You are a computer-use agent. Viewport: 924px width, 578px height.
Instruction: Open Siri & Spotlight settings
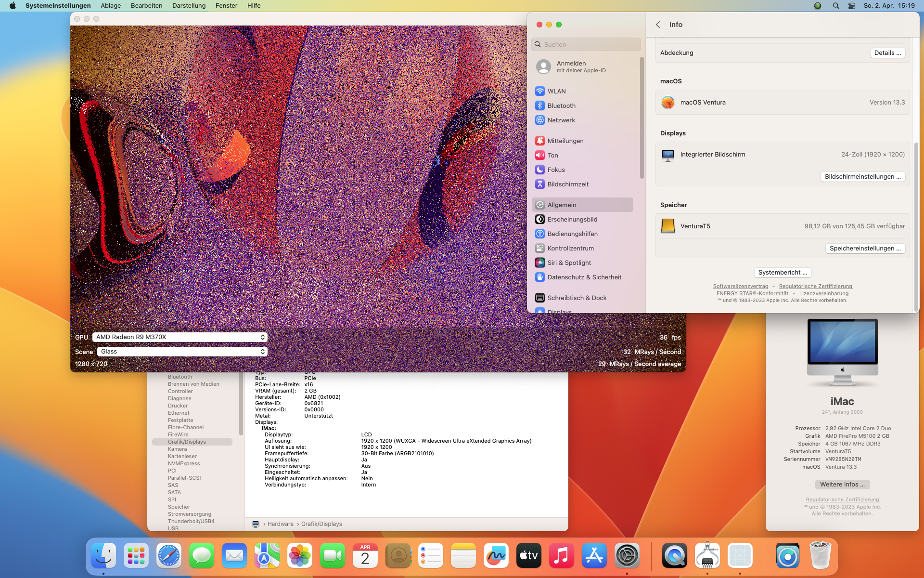pos(569,263)
